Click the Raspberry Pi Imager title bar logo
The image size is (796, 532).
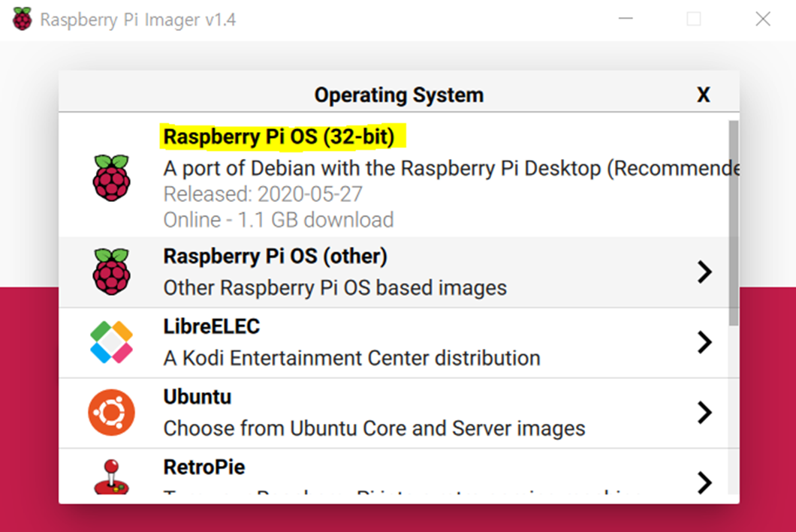pos(22,20)
